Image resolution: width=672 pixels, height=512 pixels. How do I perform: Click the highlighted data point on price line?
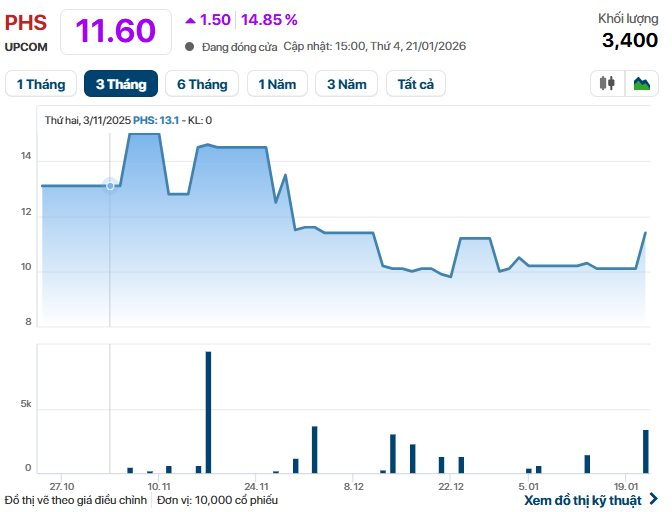(110, 185)
